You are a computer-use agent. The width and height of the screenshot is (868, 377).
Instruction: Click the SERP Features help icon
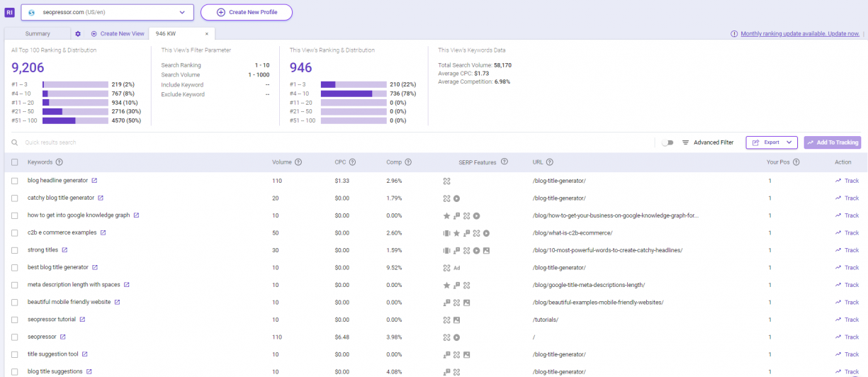pyautogui.click(x=504, y=162)
